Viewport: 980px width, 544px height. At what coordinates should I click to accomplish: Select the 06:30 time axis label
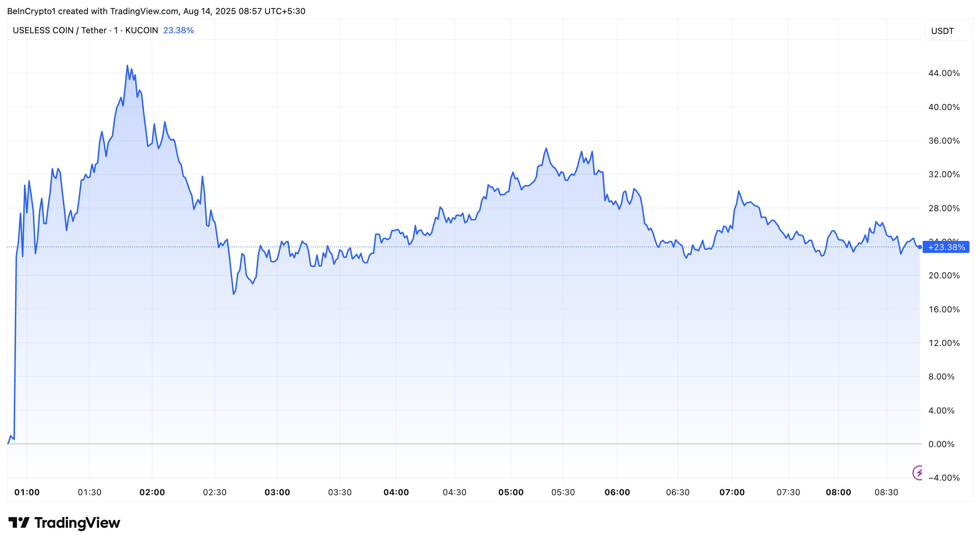[678, 492]
